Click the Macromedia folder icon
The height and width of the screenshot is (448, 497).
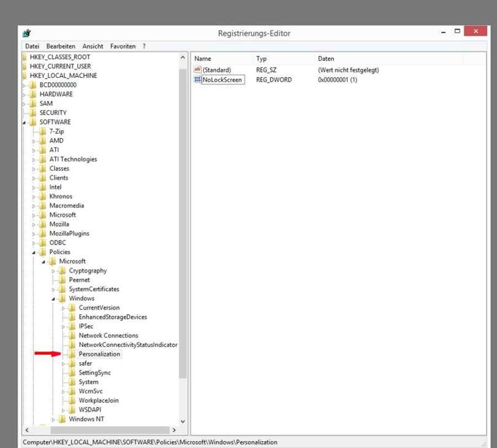(x=43, y=206)
